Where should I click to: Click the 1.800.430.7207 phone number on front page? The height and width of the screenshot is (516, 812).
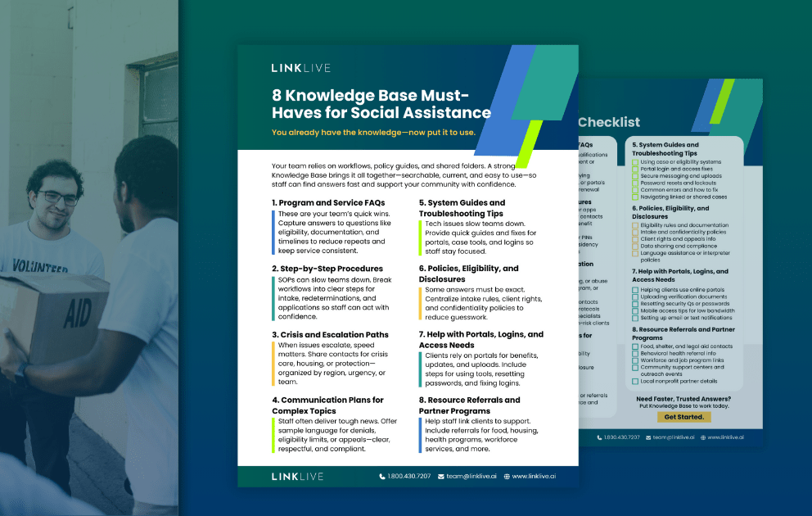tap(409, 476)
